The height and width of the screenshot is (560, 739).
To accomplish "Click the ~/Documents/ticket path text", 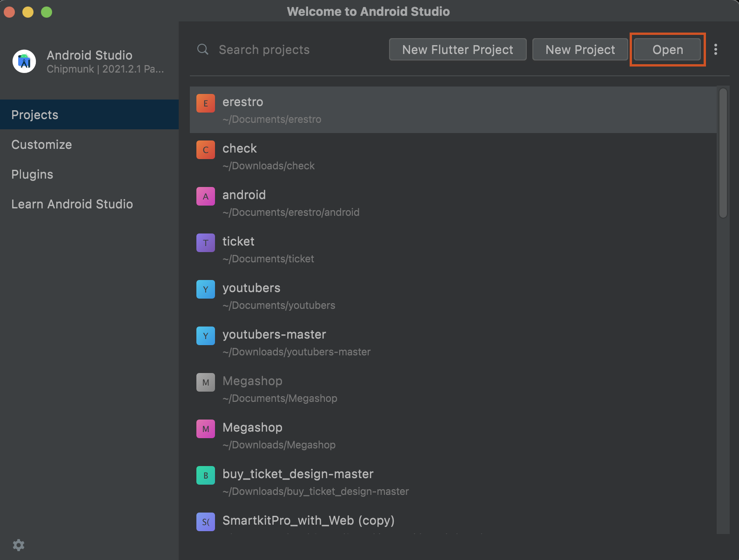I will point(268,259).
